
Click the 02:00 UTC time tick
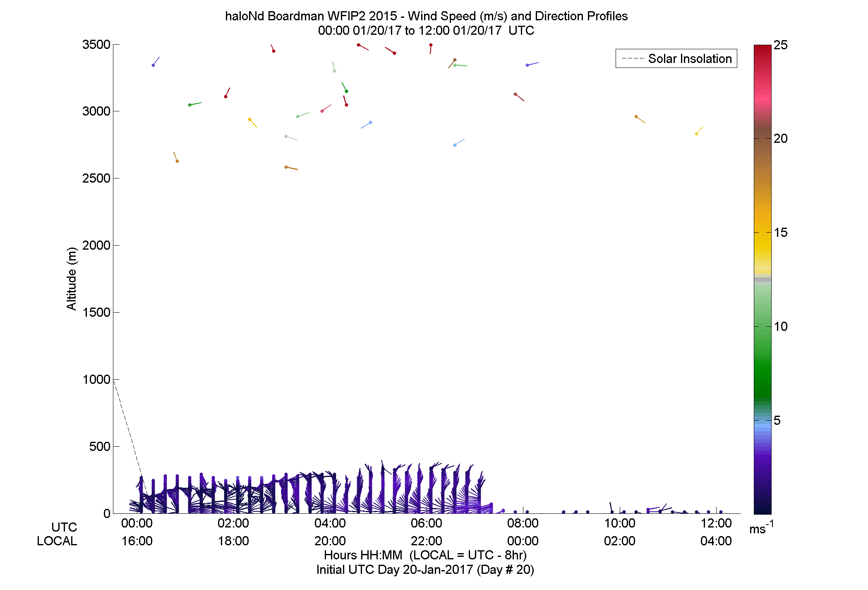pos(233,523)
